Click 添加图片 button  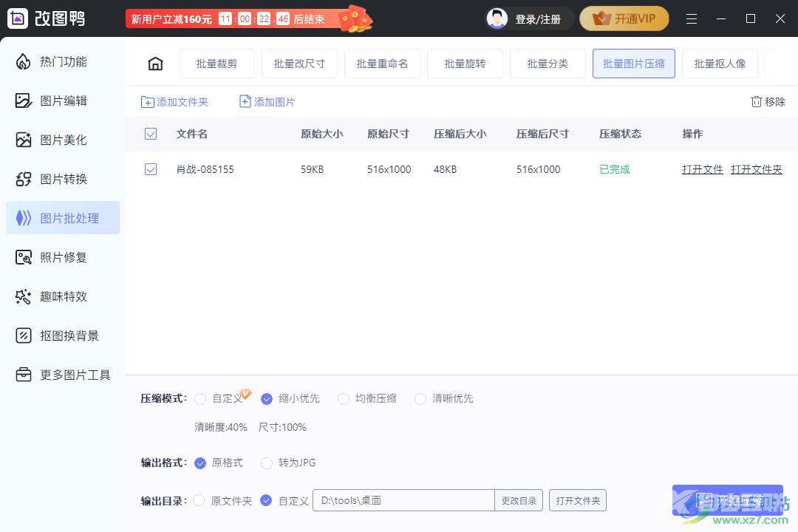point(267,102)
